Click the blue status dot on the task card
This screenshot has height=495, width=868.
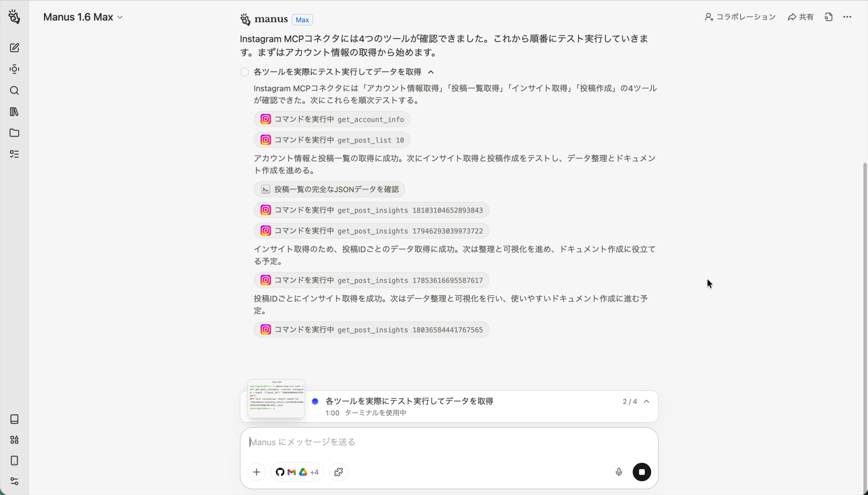315,401
